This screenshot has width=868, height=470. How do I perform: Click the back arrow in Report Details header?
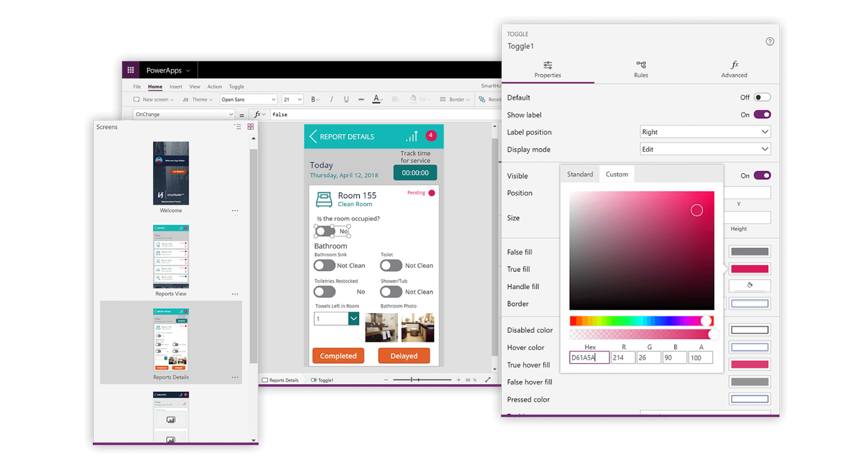point(313,137)
